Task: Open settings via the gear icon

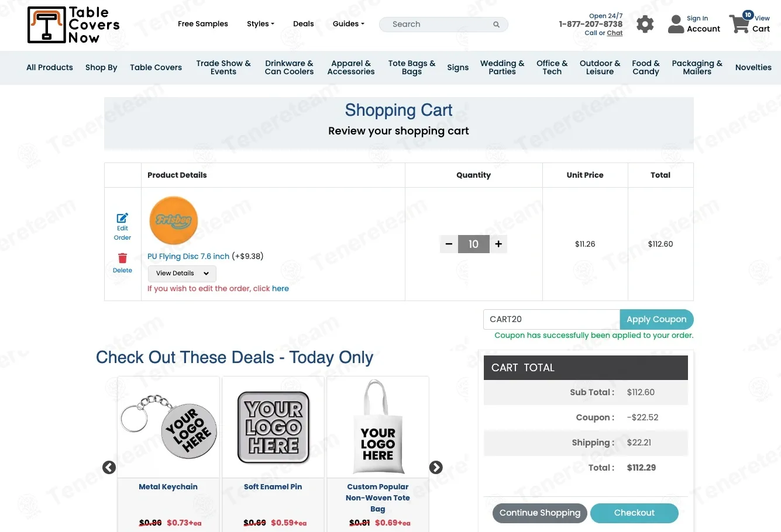Action: pyautogui.click(x=645, y=24)
